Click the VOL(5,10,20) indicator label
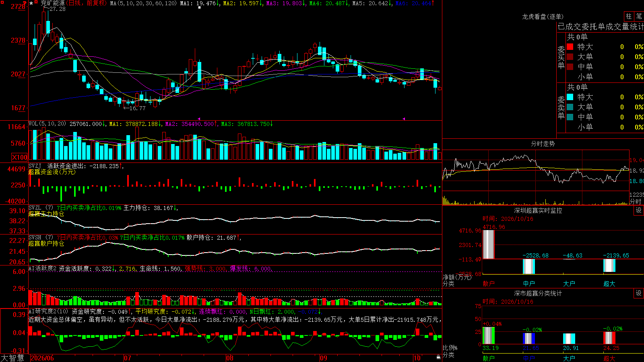 (47, 124)
